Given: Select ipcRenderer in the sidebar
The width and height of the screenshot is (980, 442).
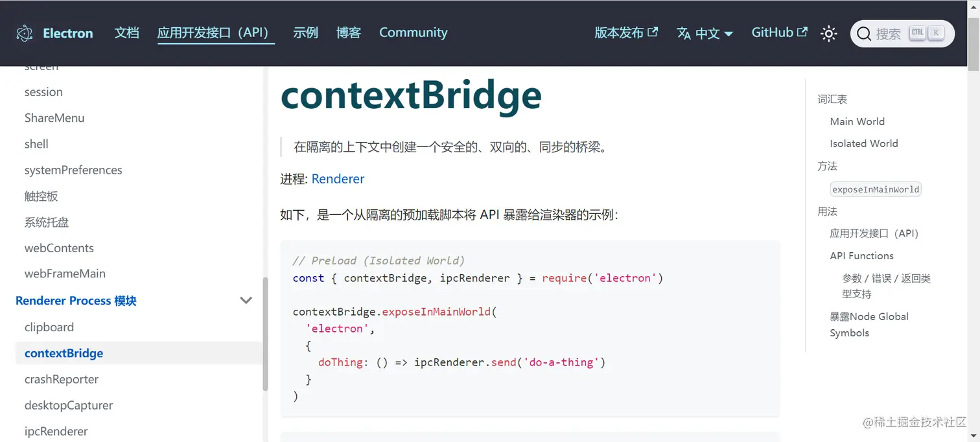Looking at the screenshot, I should (56, 431).
